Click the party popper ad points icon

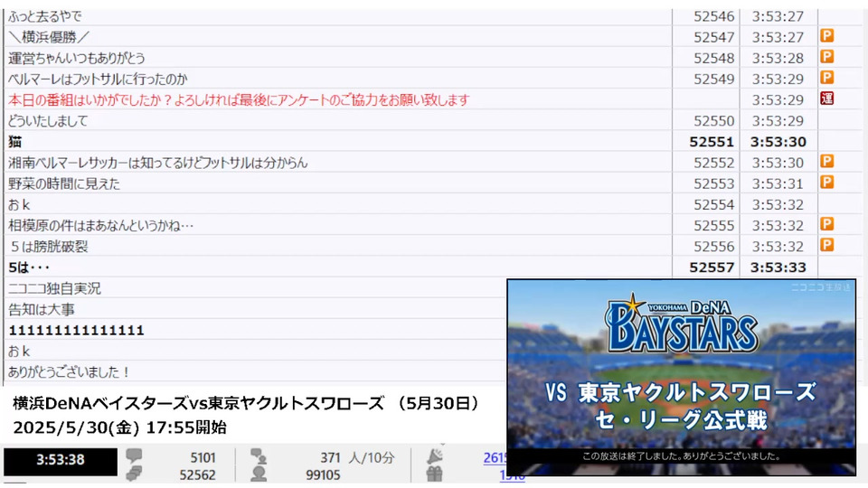[435, 455]
